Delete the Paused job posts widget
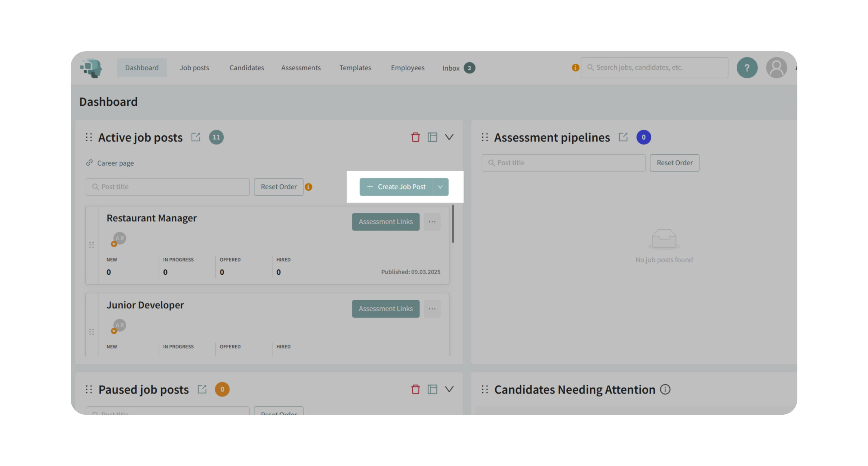868x466 pixels. tap(415, 389)
